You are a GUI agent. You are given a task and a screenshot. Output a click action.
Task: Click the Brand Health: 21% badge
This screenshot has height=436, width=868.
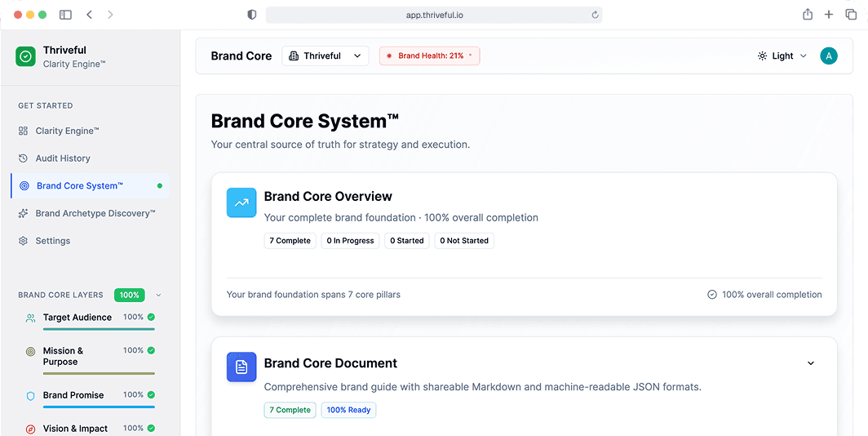[430, 56]
